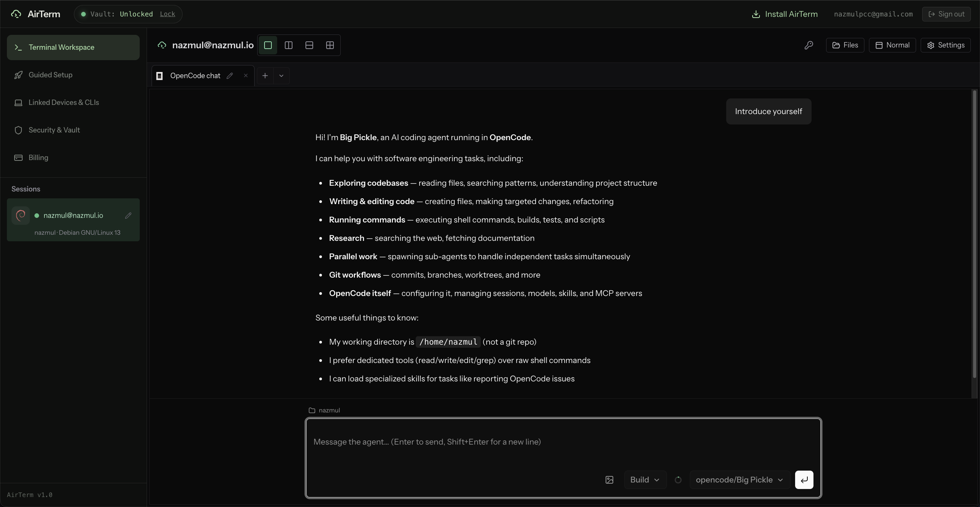Click Install AirTerm link

pyautogui.click(x=785, y=14)
